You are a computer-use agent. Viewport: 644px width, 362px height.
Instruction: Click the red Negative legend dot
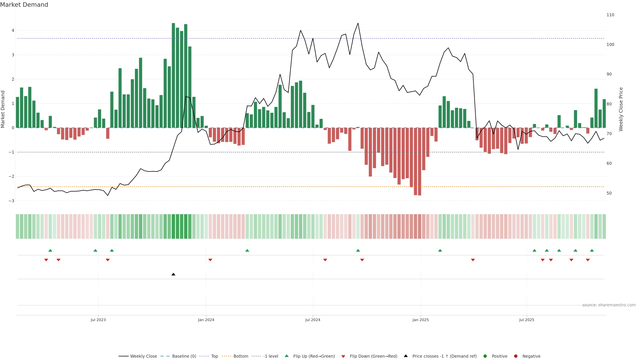tap(516, 356)
